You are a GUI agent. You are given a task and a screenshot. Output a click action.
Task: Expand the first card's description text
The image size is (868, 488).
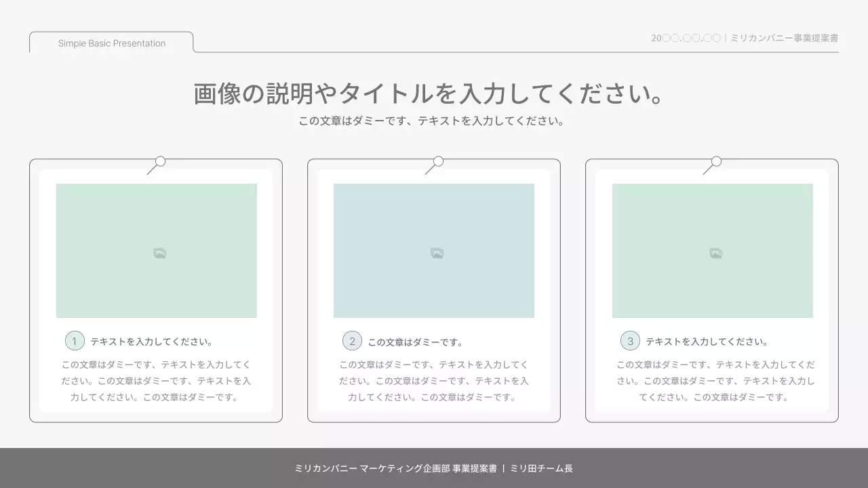tap(156, 380)
